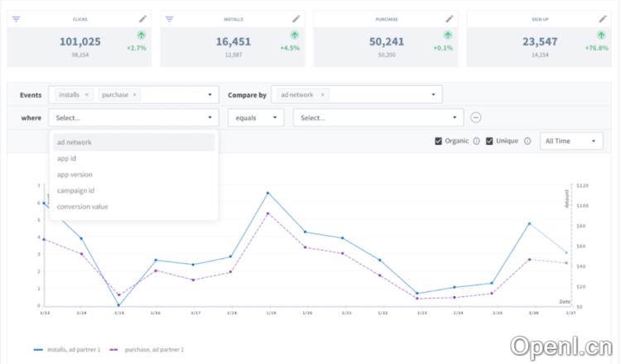Edit the Installs card with pencil icon
This screenshot has height=364, width=621.
(x=296, y=18)
